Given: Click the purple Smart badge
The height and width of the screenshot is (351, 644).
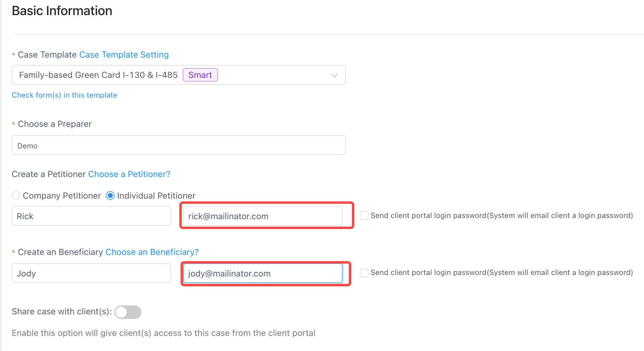Looking at the screenshot, I should coord(200,75).
